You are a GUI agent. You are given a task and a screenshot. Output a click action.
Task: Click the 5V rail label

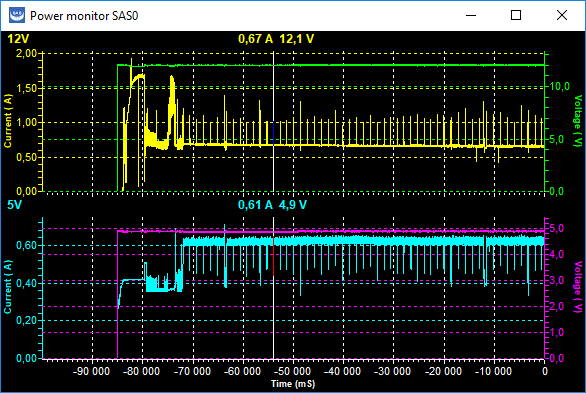click(15, 205)
